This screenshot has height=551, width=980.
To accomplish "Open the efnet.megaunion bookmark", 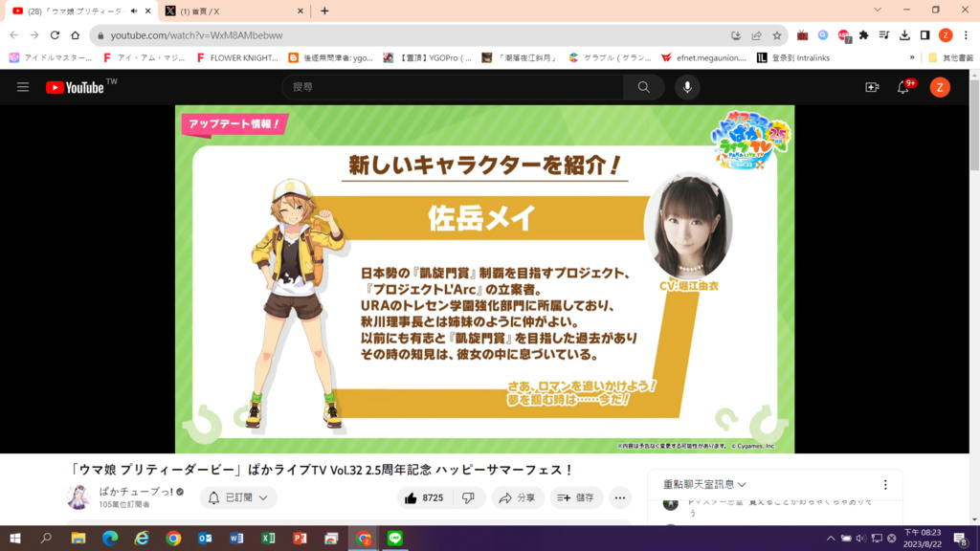I will [x=703, y=57].
